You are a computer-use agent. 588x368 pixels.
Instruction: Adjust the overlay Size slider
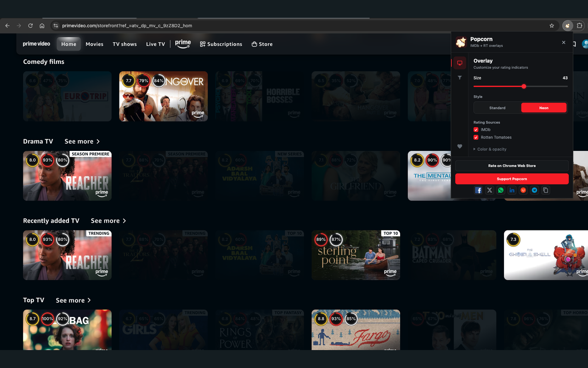[524, 86]
